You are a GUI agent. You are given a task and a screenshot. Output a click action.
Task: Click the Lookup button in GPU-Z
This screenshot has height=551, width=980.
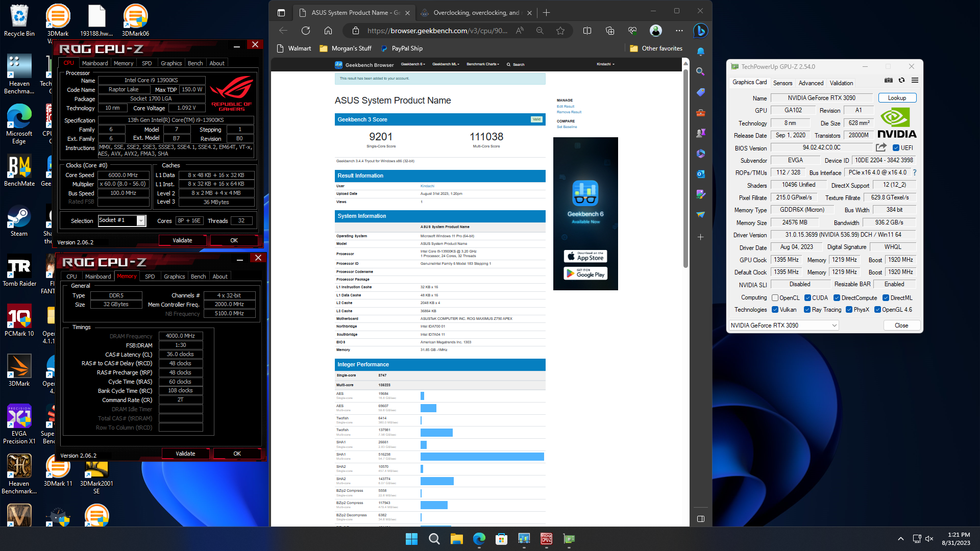click(897, 98)
